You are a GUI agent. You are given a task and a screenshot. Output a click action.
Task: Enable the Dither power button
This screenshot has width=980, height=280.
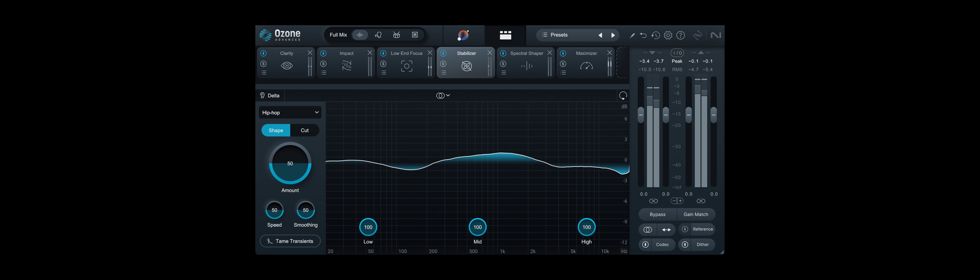pyautogui.click(x=685, y=245)
